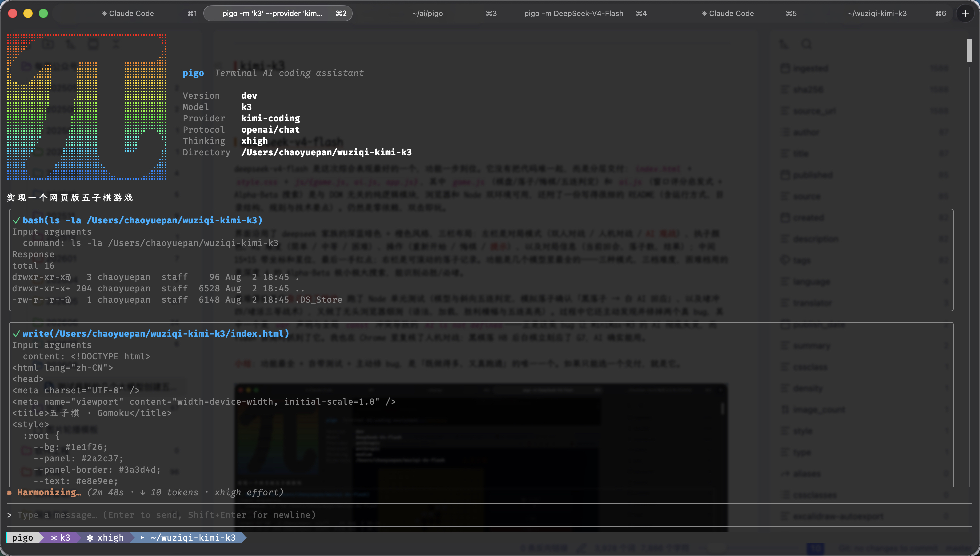980x556 pixels.
Task: Click the write index.html tool header
Action: click(x=156, y=334)
